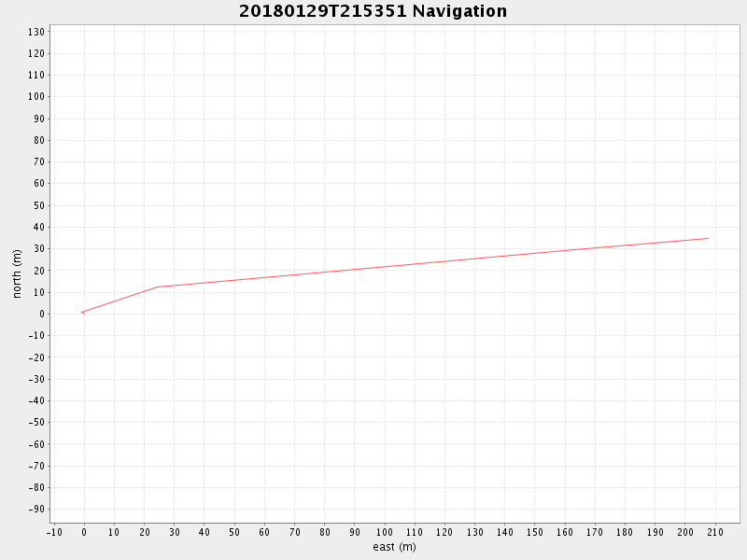747x560 pixels.
Task: Click the 180 tick label on east axis
Action: pos(625,533)
